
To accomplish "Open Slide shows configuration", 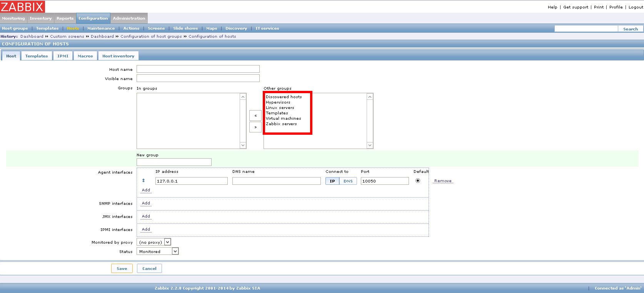I will point(185,28).
